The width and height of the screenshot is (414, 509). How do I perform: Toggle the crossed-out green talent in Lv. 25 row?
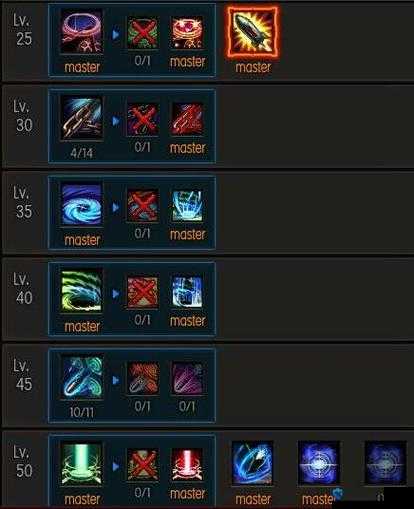coord(143,33)
